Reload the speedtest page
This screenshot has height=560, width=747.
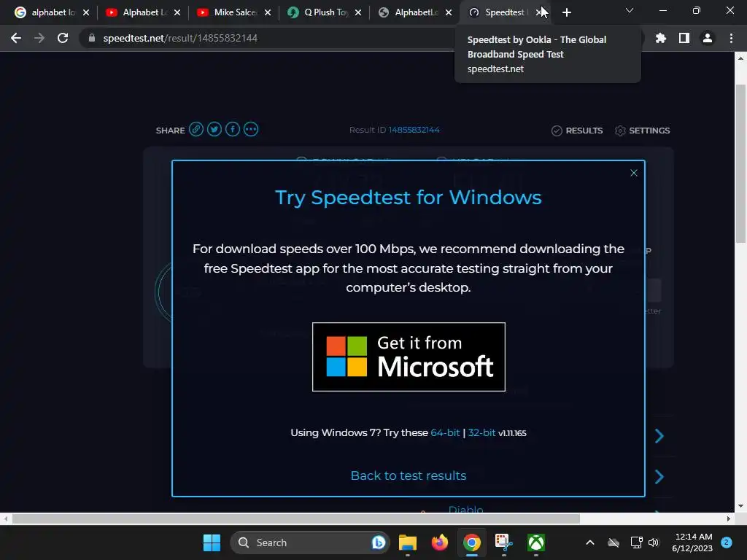(63, 38)
